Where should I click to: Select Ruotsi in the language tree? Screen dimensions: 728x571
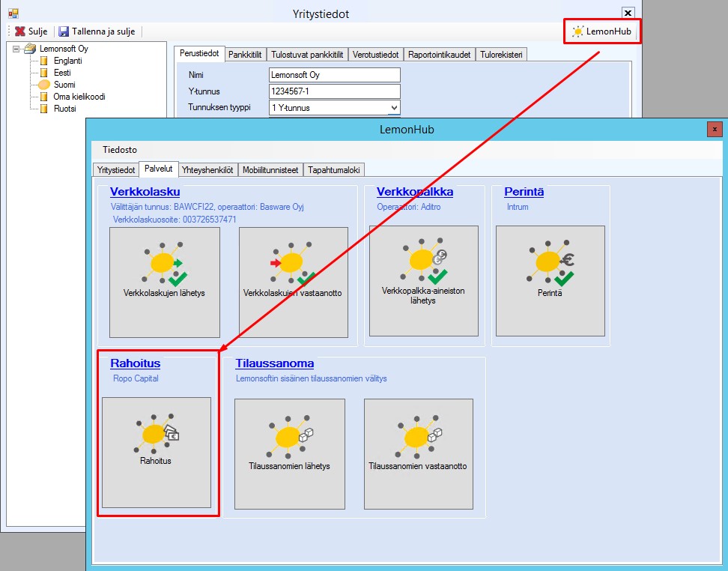[65, 109]
